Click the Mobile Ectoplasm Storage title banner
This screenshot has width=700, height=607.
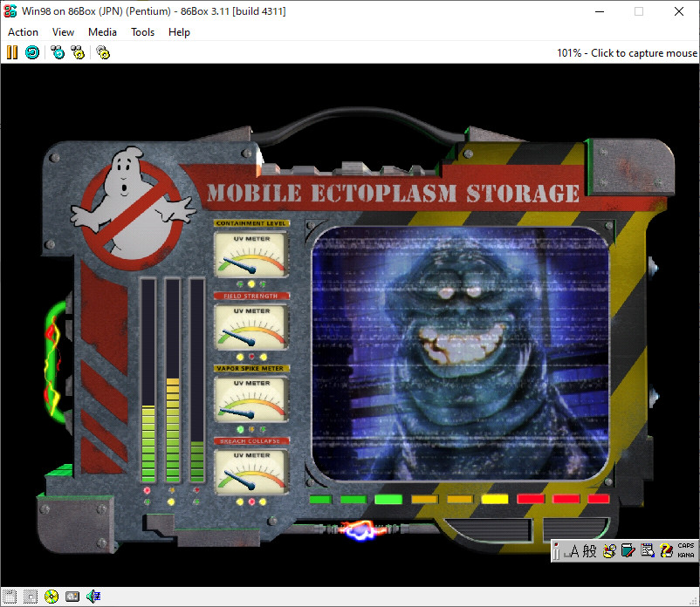click(393, 194)
